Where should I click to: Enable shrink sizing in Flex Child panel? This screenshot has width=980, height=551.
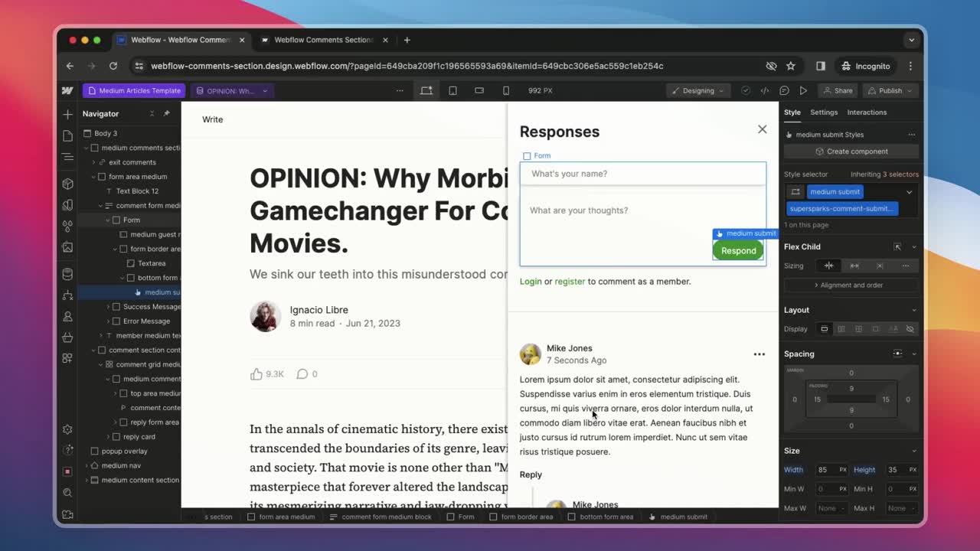(828, 266)
